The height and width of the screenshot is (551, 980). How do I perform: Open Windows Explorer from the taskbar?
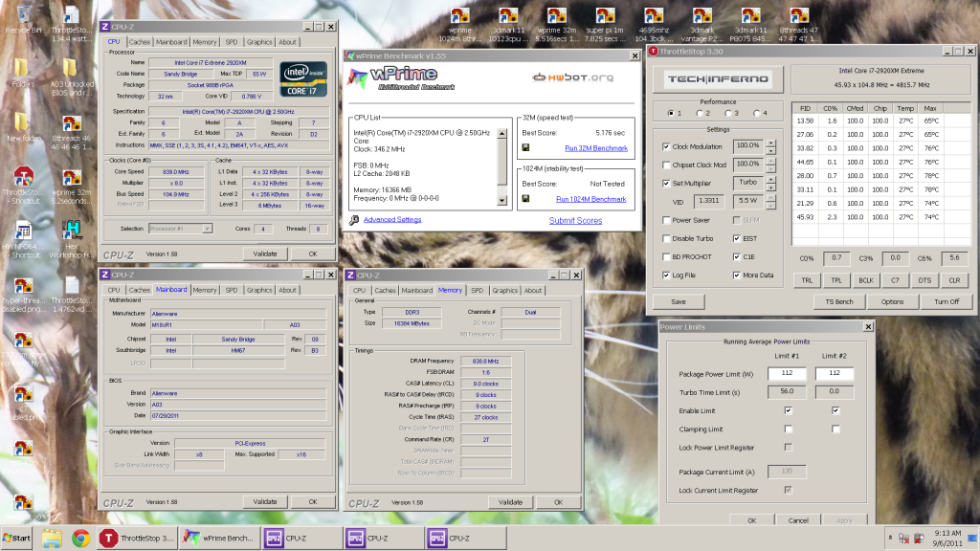coord(52,538)
